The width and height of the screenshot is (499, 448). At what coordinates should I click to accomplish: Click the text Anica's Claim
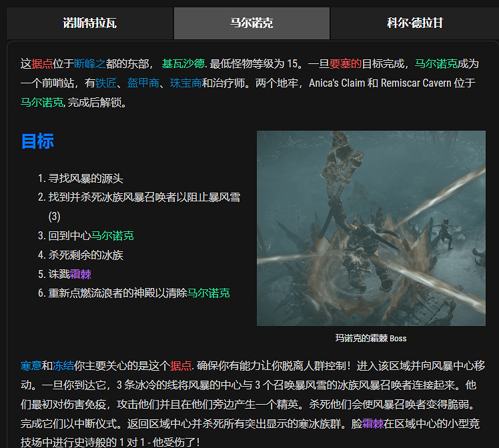coord(337,83)
